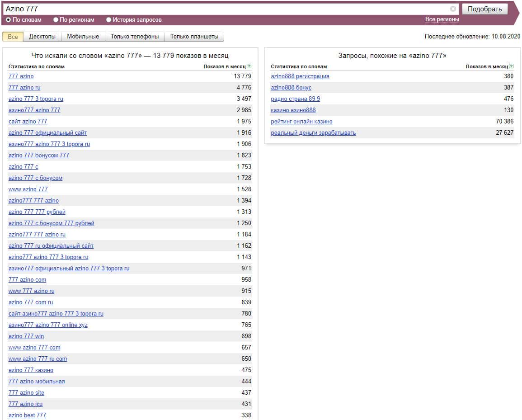Open 'реальный деньги зарабатывать' query link
The height and width of the screenshot is (420, 522).
(x=313, y=133)
